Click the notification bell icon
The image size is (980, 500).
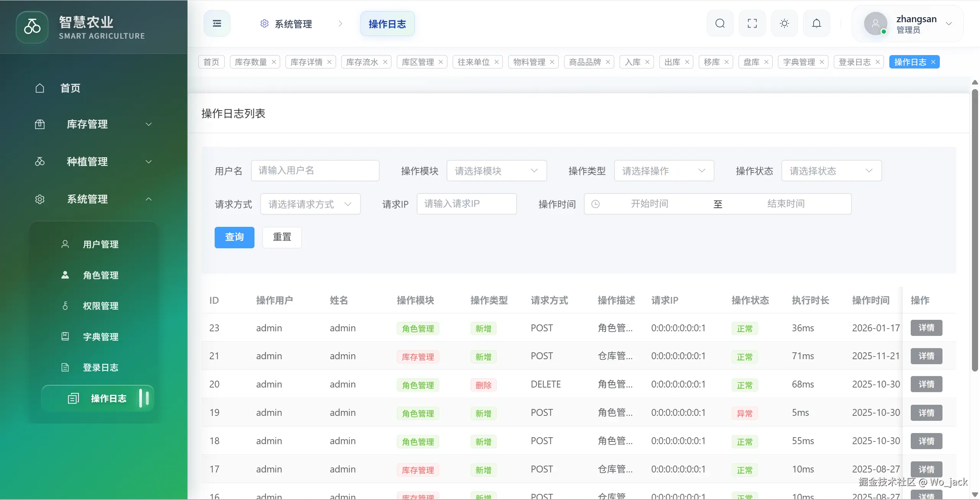tap(816, 24)
